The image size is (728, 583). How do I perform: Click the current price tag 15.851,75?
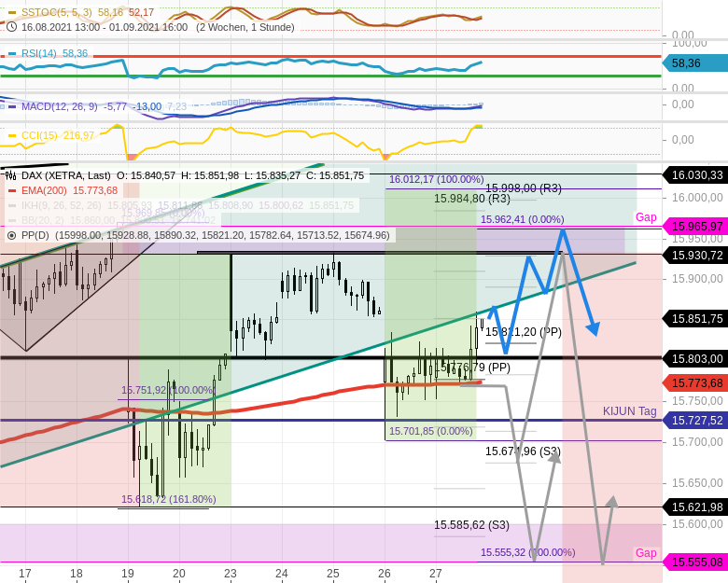(x=695, y=319)
